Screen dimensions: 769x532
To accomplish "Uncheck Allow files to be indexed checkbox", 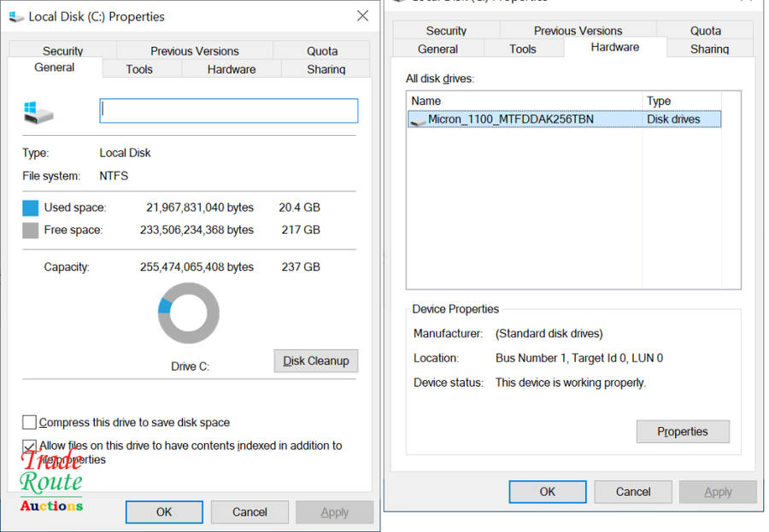I will [30, 446].
